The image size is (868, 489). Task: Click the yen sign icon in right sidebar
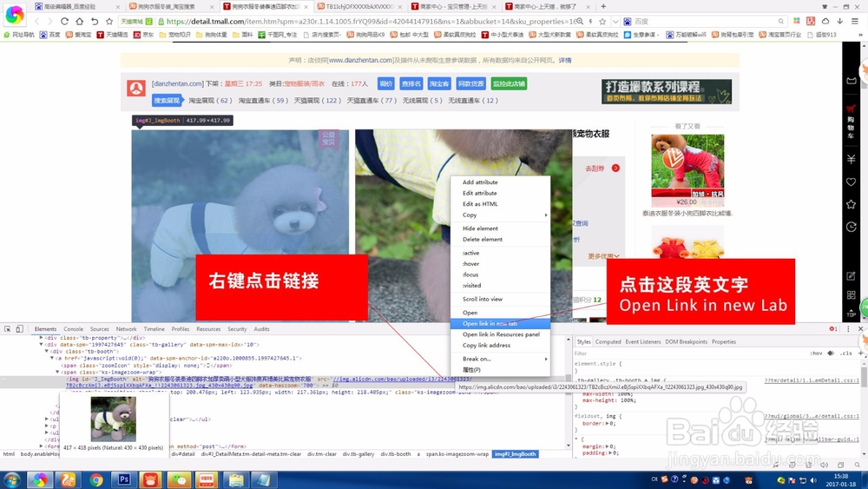[x=851, y=160]
